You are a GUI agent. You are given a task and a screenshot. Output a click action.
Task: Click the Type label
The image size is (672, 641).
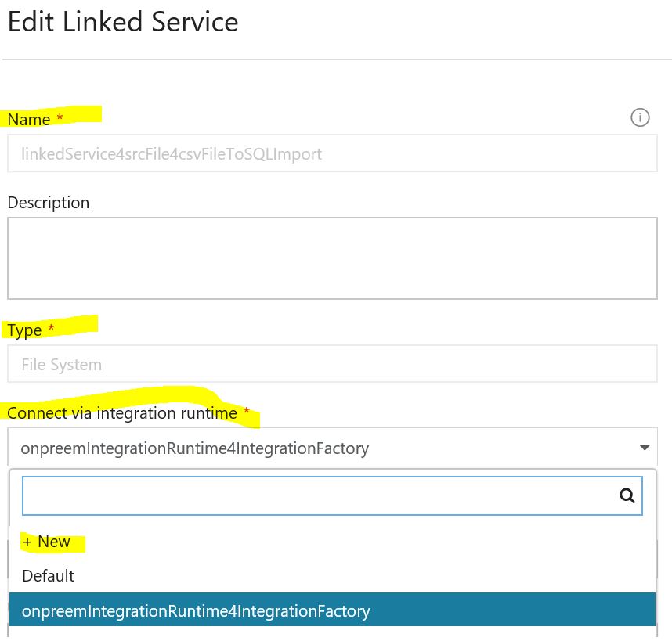(24, 330)
